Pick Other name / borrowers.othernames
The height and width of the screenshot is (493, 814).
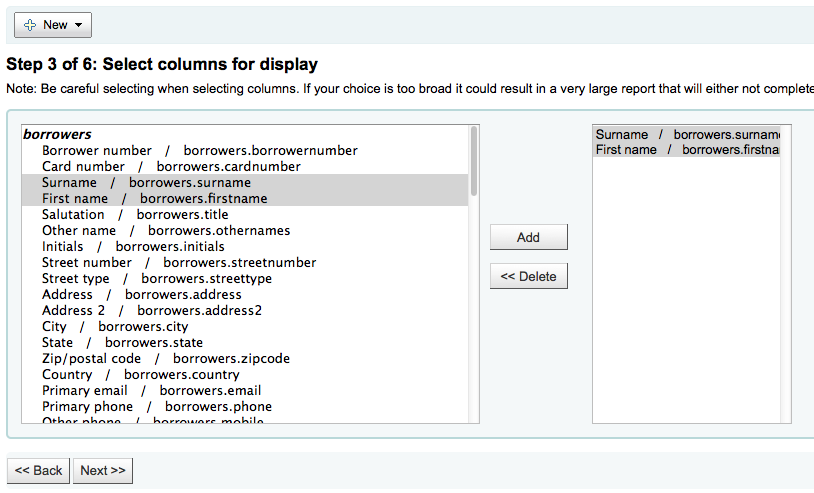(x=245, y=231)
